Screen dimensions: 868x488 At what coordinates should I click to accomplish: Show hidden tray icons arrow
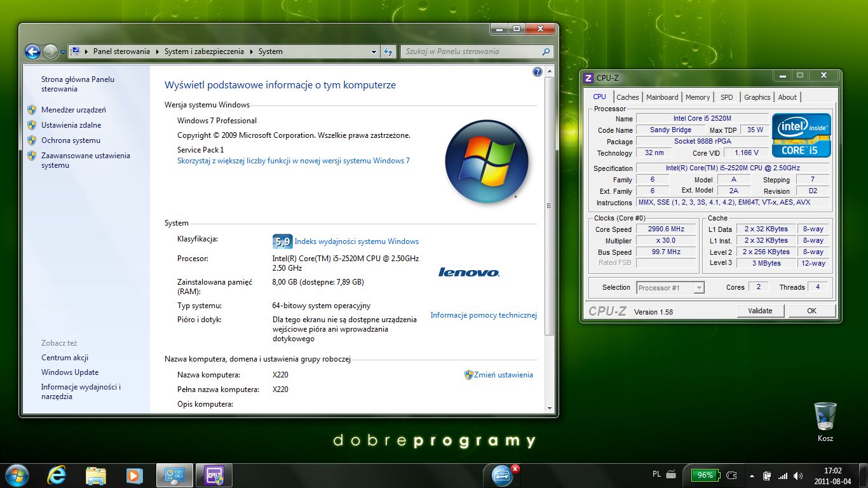click(752, 475)
